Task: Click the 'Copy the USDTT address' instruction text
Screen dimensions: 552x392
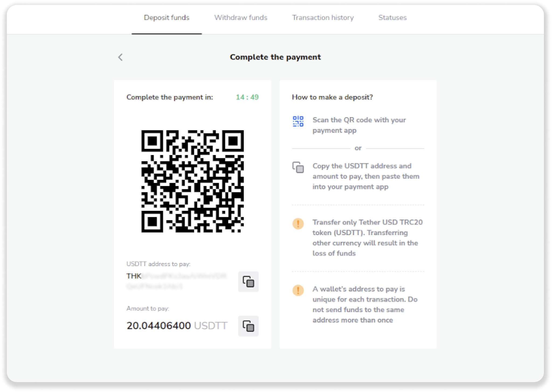Action: click(366, 176)
